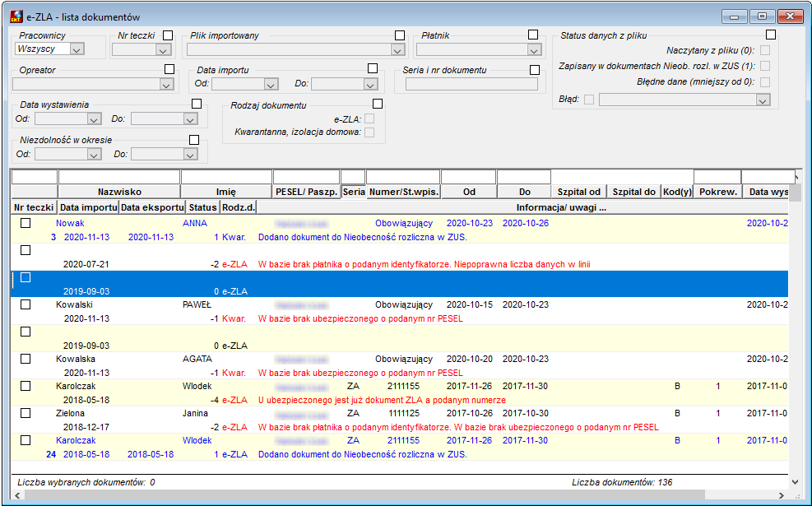Viewport: 812px width, 506px height.
Task: Check the Data wystawienia filter checkbox
Action: point(197,104)
